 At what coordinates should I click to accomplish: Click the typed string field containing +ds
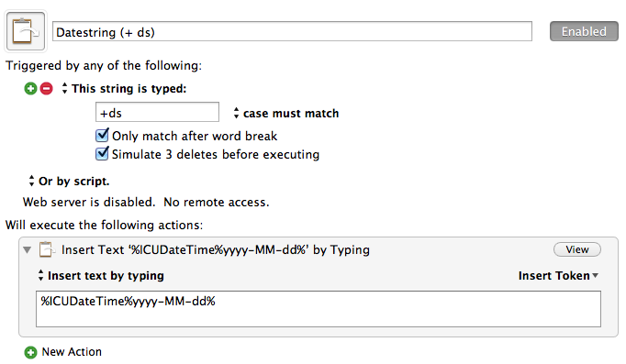[x=157, y=112]
